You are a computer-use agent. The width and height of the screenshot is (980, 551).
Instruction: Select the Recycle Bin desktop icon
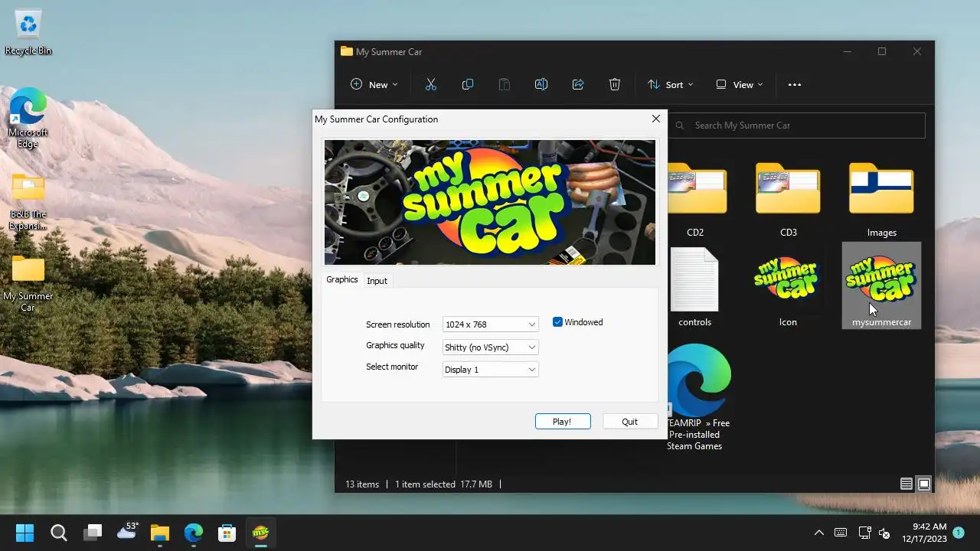[x=28, y=32]
